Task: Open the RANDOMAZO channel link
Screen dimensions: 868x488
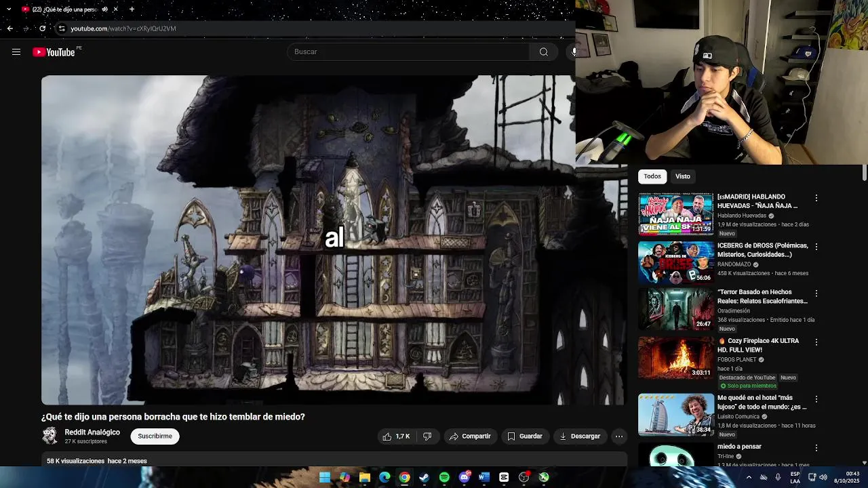Action: (734, 264)
